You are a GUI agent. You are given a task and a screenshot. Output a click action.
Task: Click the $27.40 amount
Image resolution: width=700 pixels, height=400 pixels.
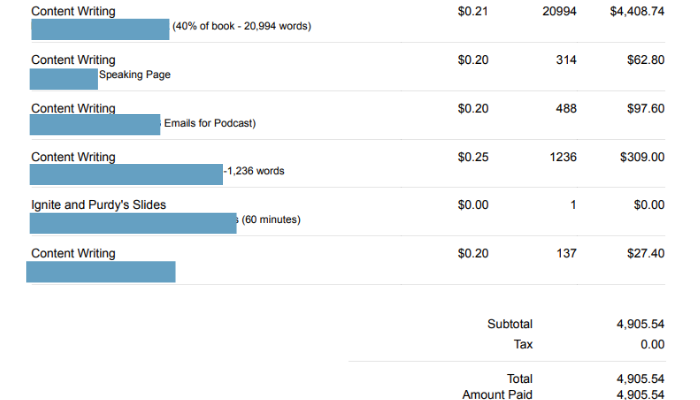[646, 254]
